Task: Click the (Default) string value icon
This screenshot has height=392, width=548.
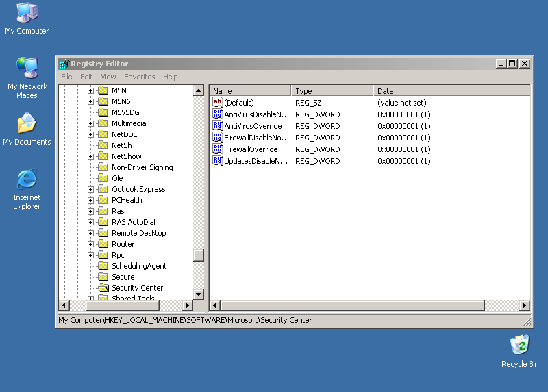Action: [x=217, y=103]
